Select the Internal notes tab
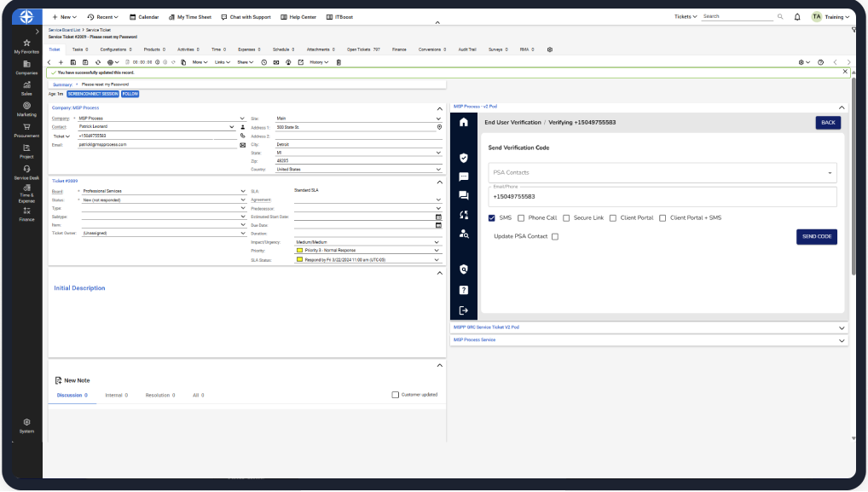Viewport: 868px width, 492px height. pyautogui.click(x=115, y=396)
